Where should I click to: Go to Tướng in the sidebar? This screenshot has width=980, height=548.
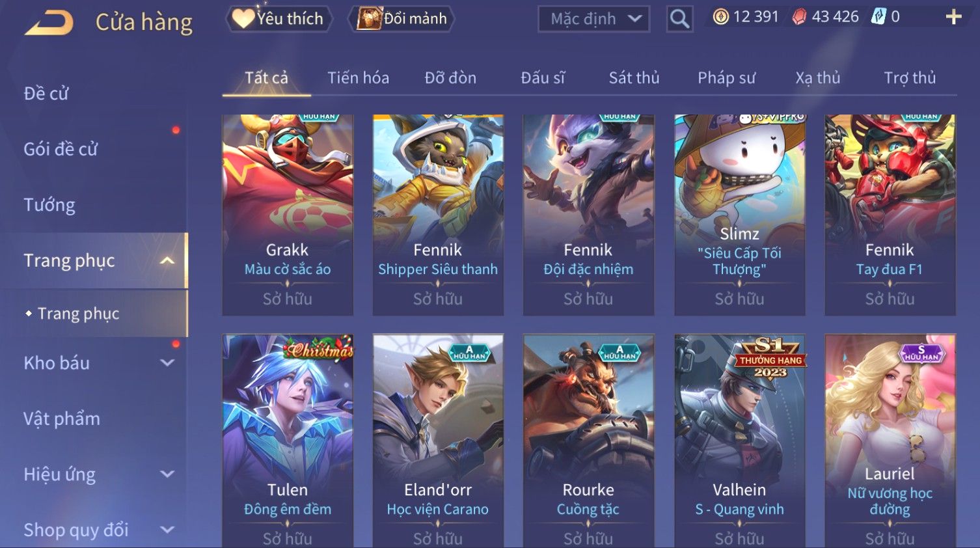click(49, 205)
